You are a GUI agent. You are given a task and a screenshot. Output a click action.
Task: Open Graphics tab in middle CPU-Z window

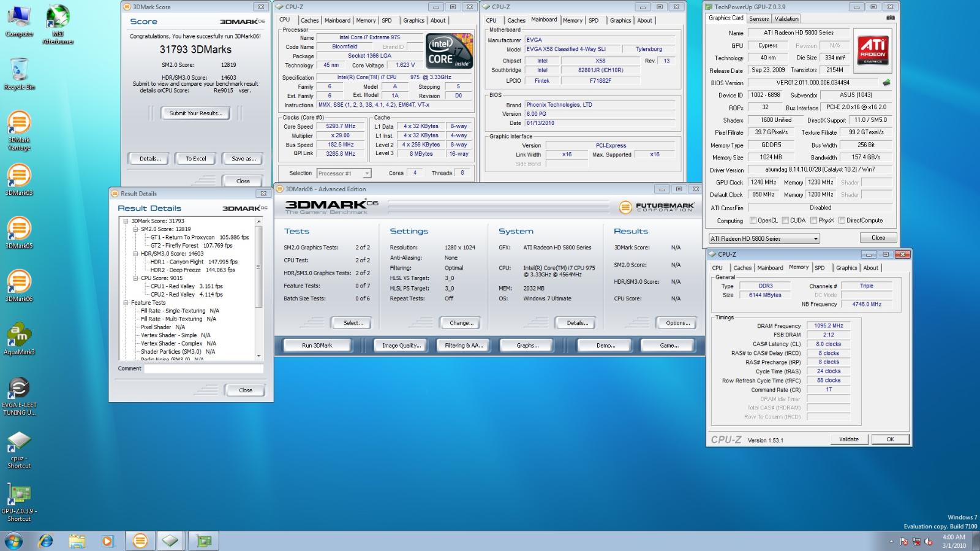click(x=620, y=20)
